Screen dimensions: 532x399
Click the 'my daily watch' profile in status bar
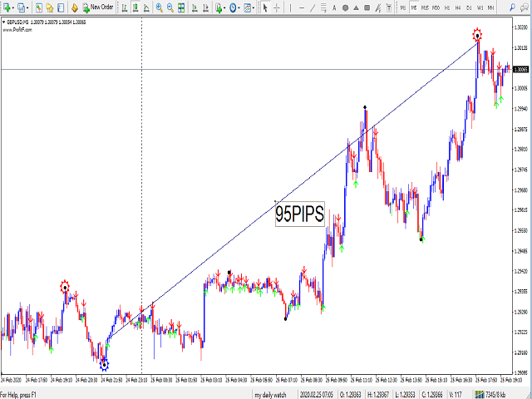(x=270, y=395)
